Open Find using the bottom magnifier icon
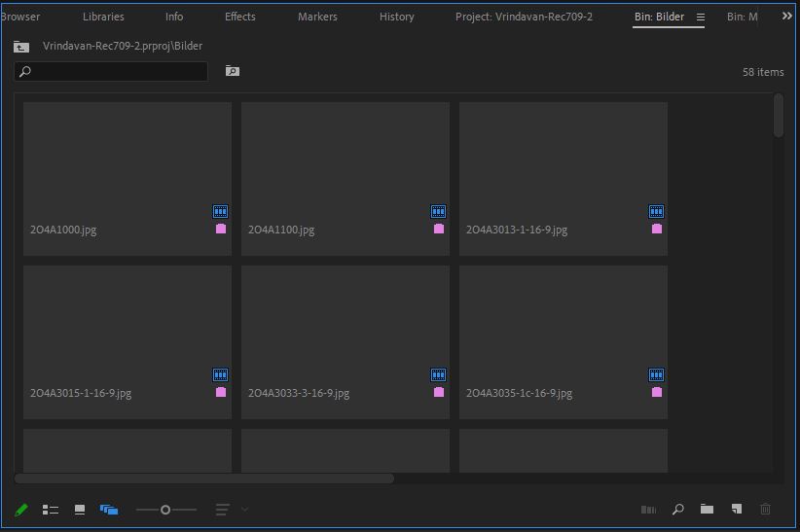Viewport: 800px width, 532px height. [x=678, y=510]
